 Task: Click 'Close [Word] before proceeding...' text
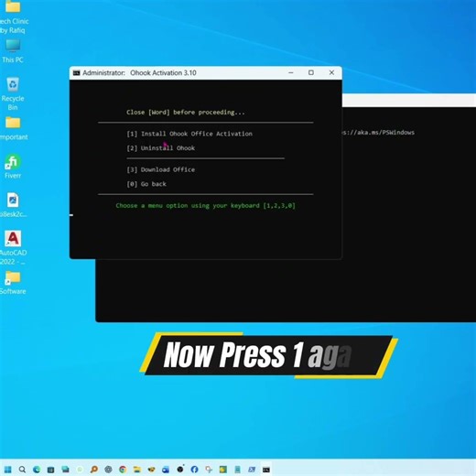[x=186, y=113]
